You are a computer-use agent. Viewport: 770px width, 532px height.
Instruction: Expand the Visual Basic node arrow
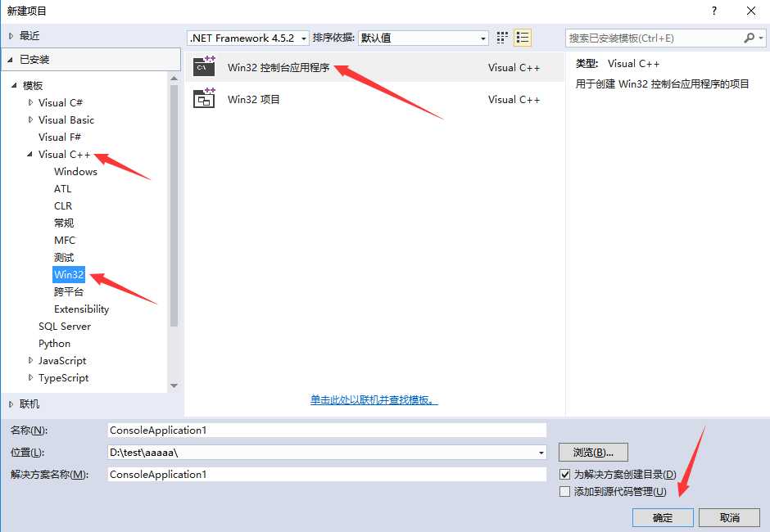30,119
